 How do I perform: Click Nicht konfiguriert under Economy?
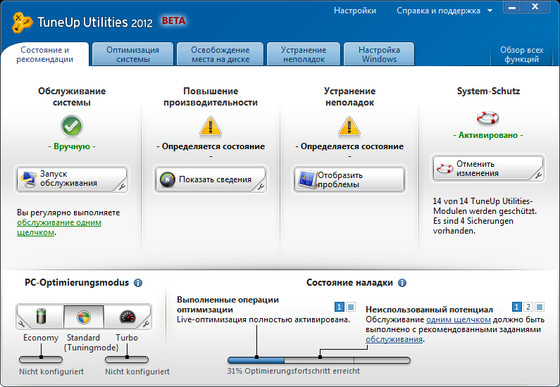point(51,372)
